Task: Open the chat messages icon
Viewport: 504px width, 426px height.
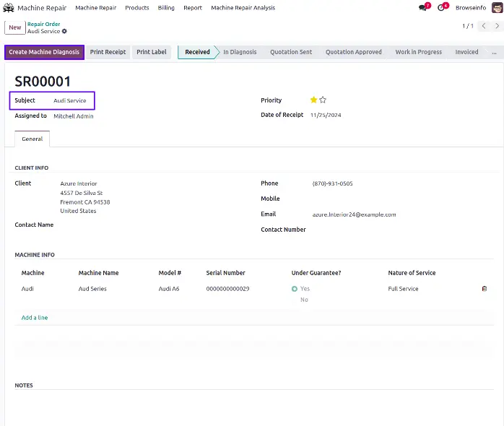Action: coord(423,8)
